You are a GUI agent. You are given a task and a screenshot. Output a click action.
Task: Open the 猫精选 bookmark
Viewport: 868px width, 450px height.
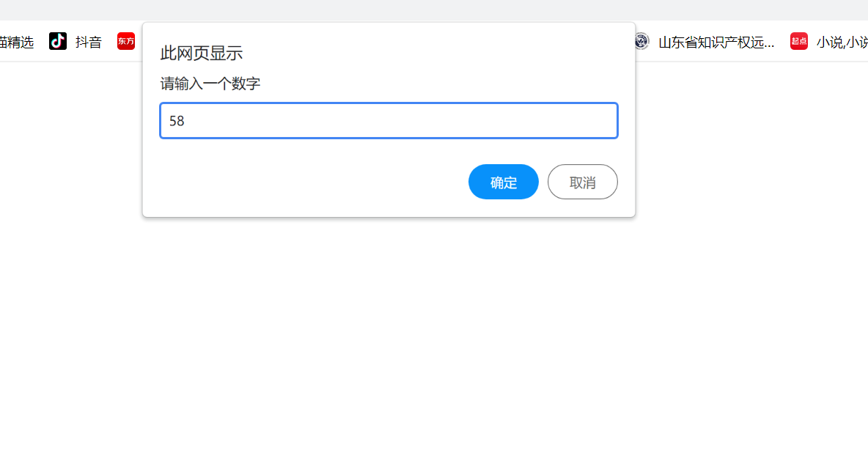[16, 43]
